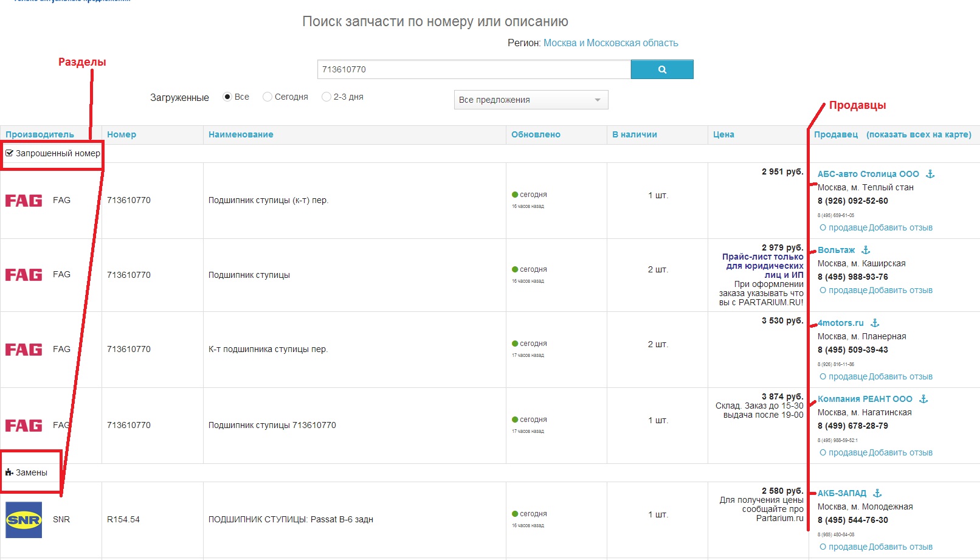980x560 pixels.
Task: Click green status dot in SNR row
Action: 515,514
